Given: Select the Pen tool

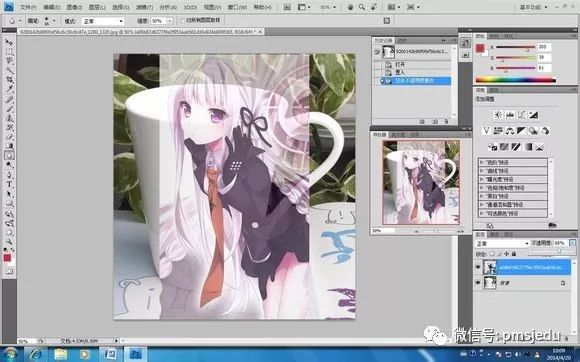Looking at the screenshot, I should point(9,175).
